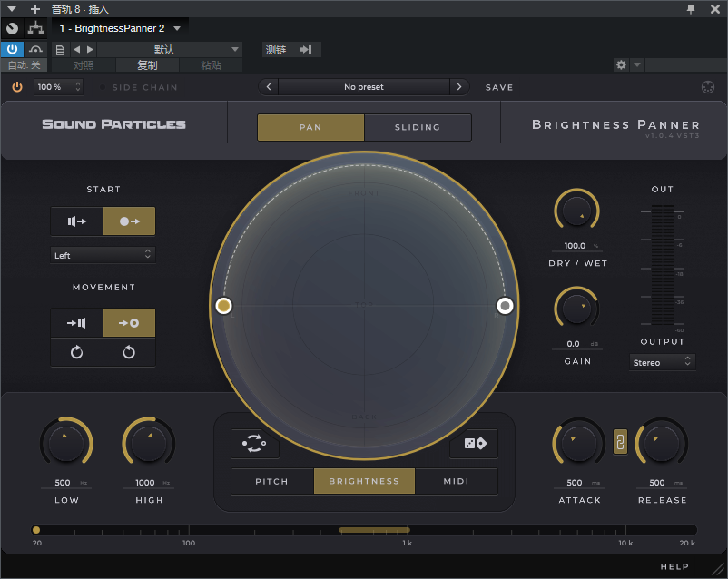
Task: Select clockwise rotation movement icon
Action: pyautogui.click(x=76, y=352)
